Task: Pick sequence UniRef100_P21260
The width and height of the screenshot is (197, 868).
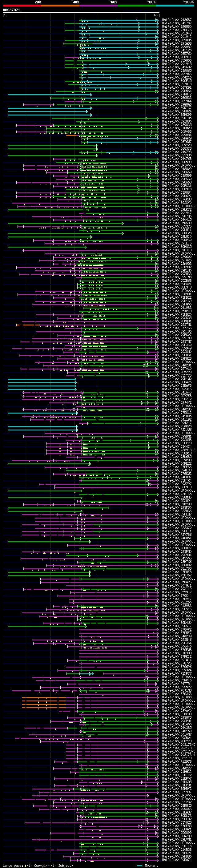Action: pyautogui.click(x=177, y=602)
